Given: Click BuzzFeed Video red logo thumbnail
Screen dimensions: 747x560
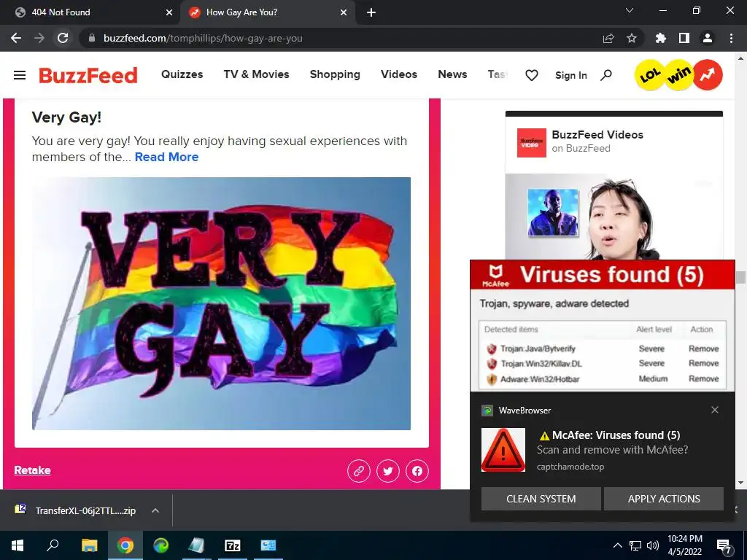Looking at the screenshot, I should 532,142.
